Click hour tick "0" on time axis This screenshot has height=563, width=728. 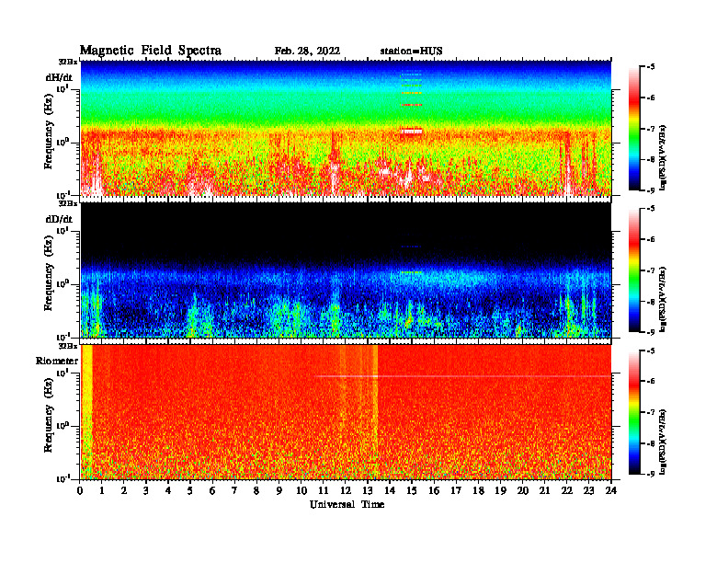80,491
